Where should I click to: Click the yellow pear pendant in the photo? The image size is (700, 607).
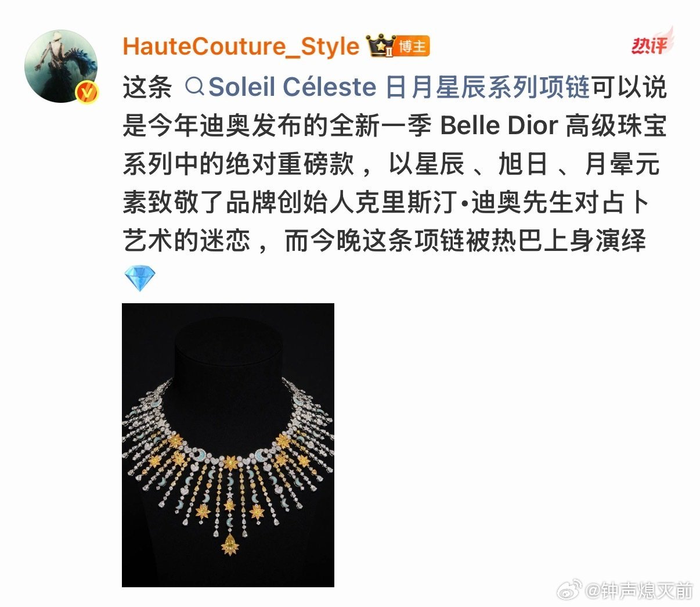tap(230, 545)
